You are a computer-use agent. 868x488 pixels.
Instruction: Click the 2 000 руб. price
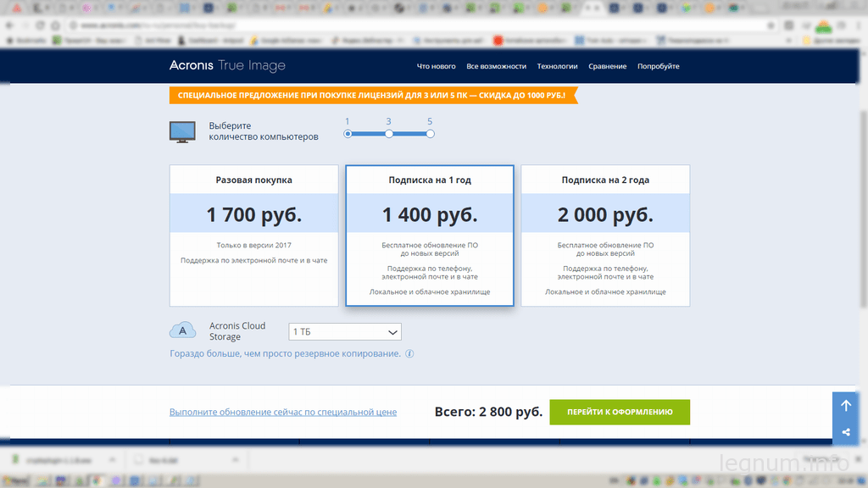pos(605,214)
